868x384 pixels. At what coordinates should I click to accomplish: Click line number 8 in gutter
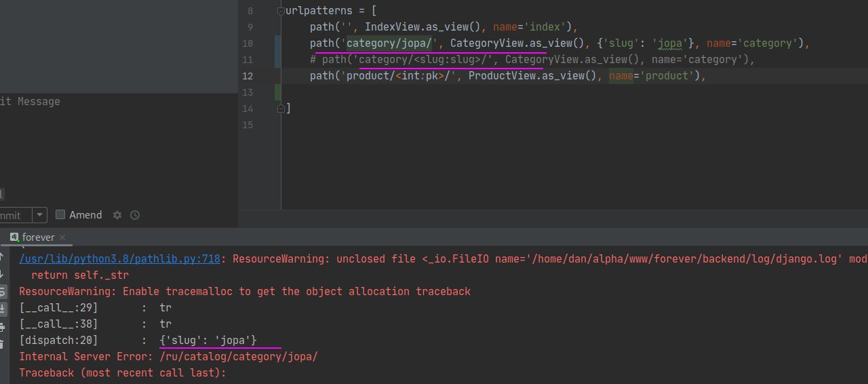250,11
